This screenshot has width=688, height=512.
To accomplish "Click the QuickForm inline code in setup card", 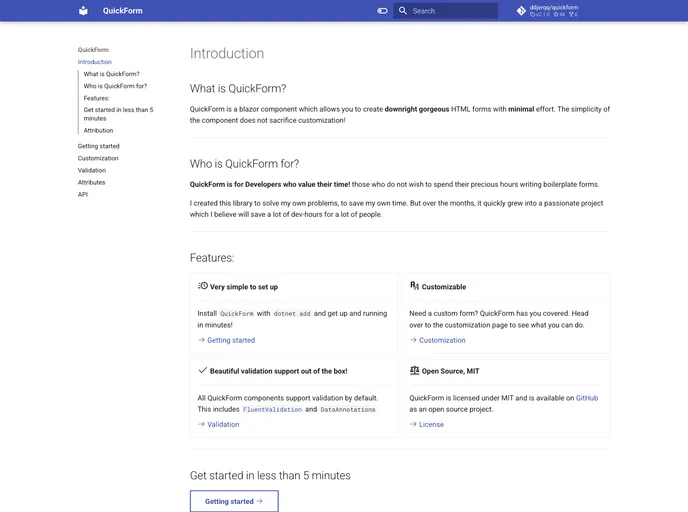I will click(237, 314).
